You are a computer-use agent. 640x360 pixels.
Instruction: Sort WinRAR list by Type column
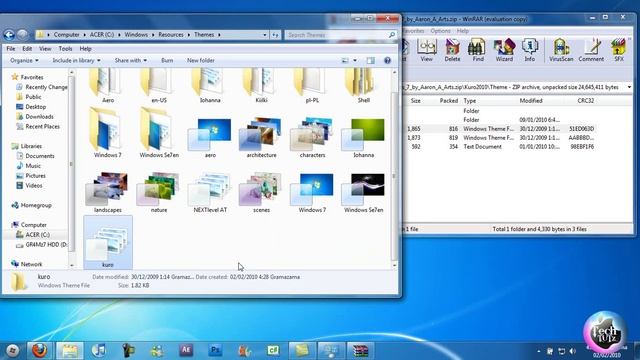point(469,101)
